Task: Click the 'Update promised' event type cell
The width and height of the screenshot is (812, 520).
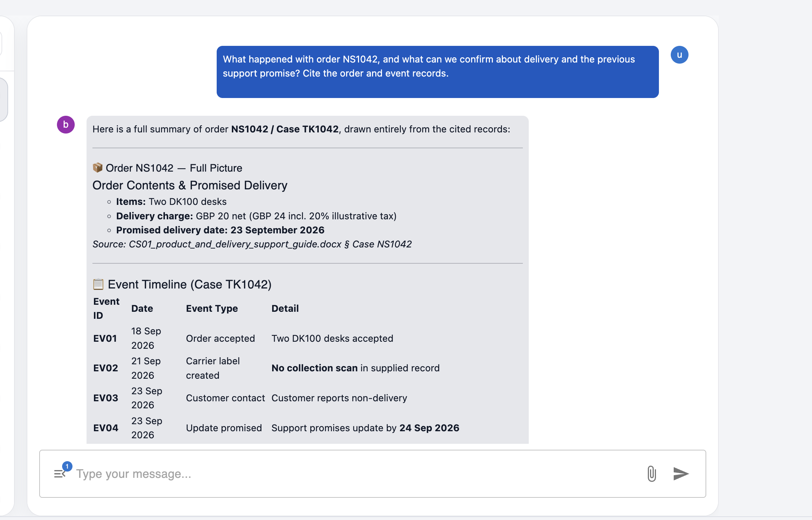Action: [224, 428]
